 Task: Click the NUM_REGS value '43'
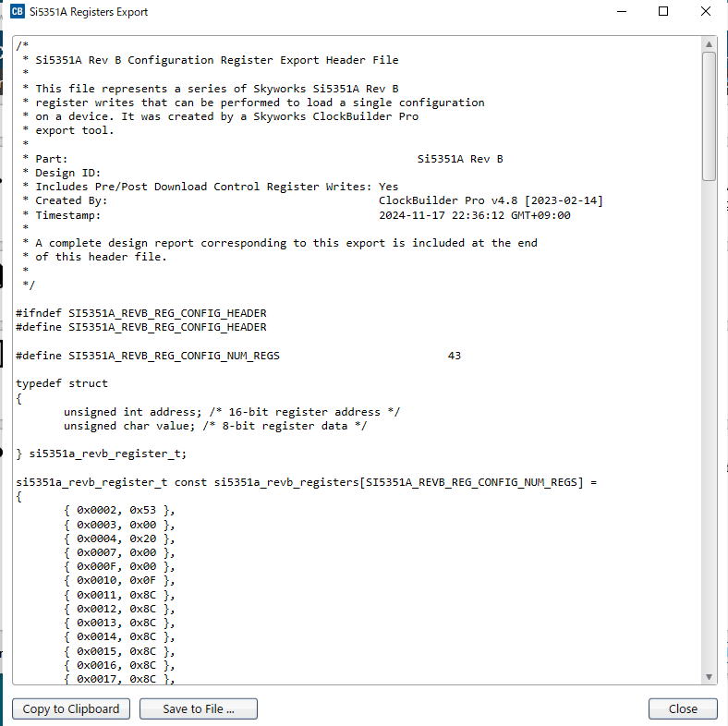(x=454, y=356)
